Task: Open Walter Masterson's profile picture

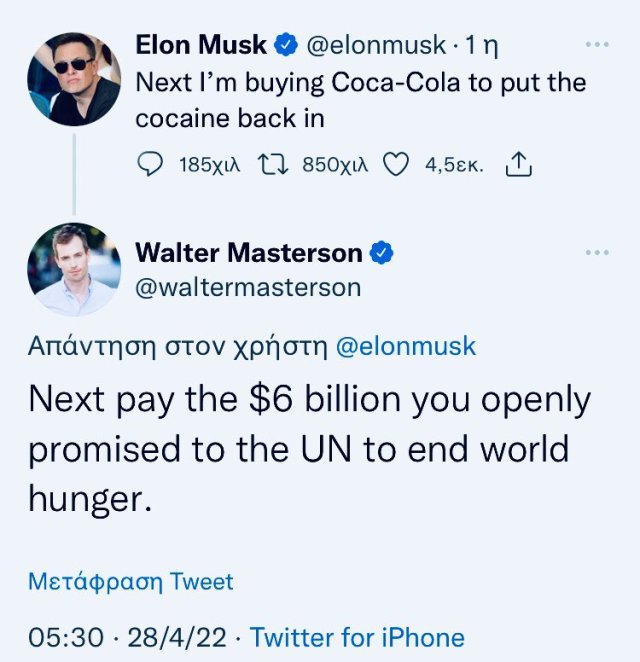Action: (74, 270)
